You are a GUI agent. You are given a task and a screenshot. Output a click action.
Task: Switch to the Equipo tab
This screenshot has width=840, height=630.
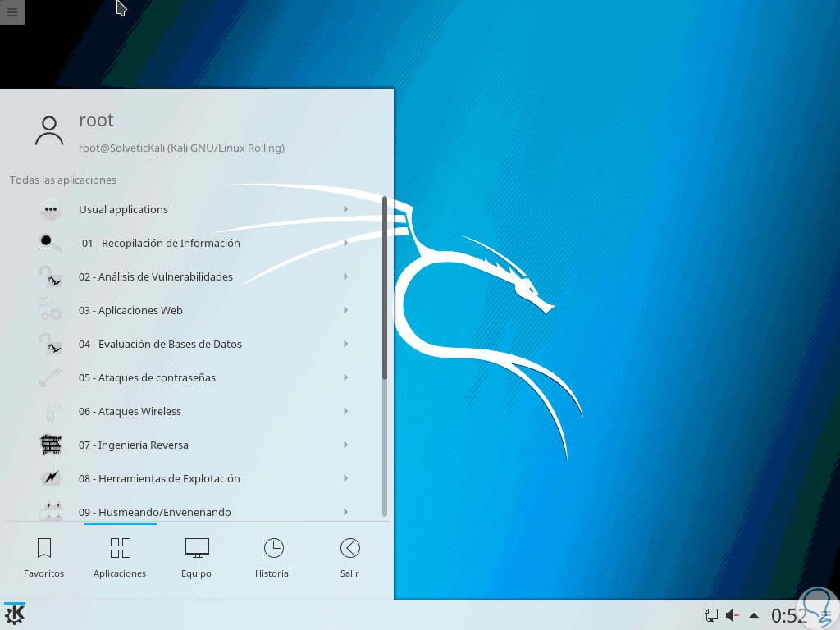coord(197,558)
